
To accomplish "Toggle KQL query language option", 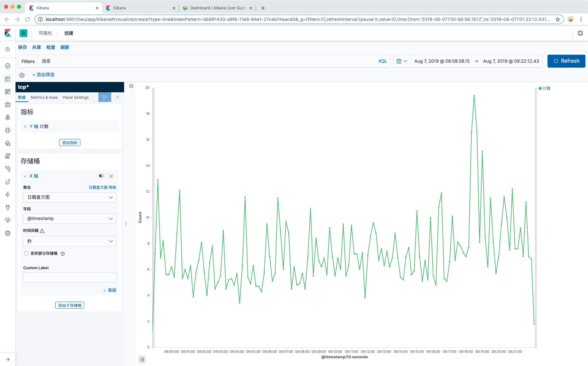I will (x=383, y=61).
